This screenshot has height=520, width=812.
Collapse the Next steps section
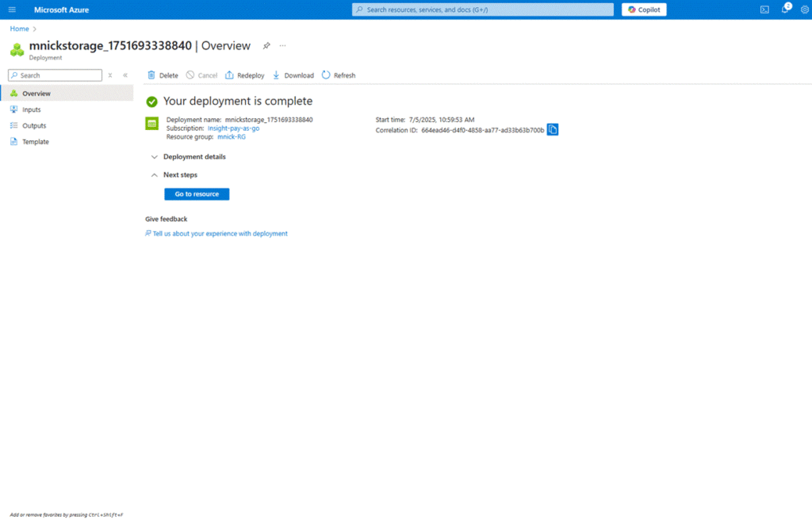154,174
